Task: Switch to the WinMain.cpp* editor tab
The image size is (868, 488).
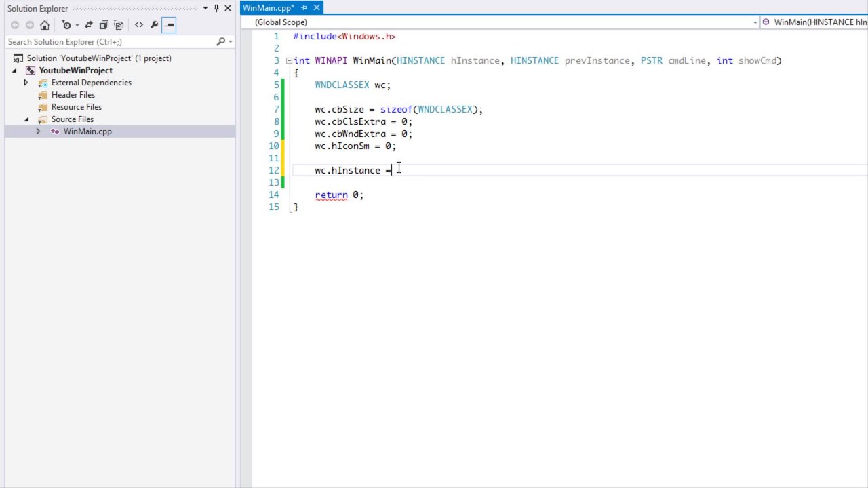Action: click(269, 7)
